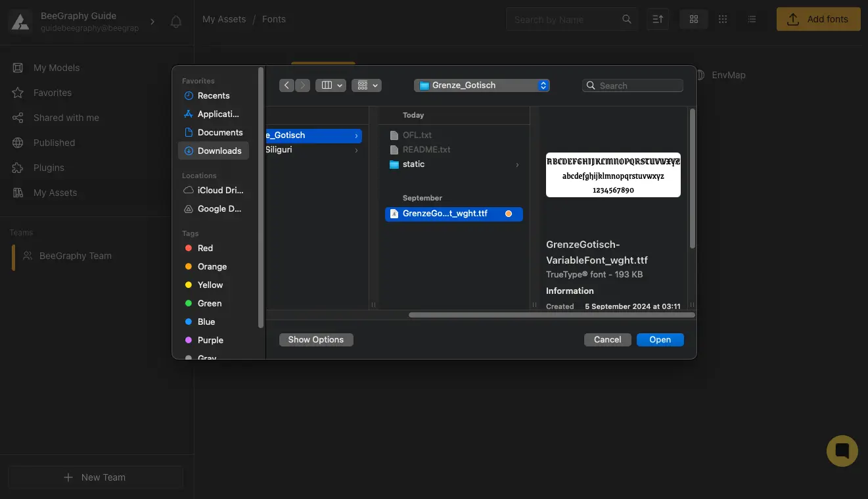Screen dimensions: 868x499
Task: Select the Recents sidebar item
Action: [x=214, y=95]
